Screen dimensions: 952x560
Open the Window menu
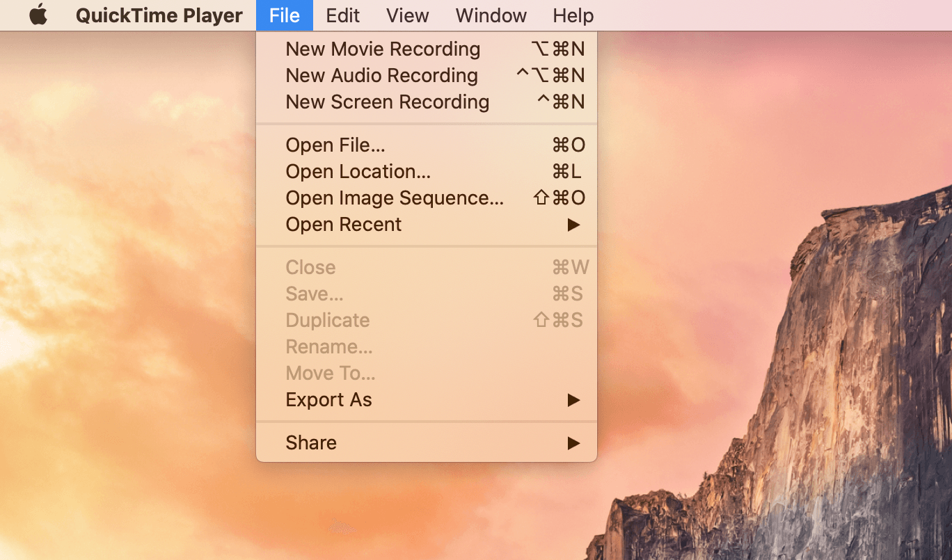(491, 15)
